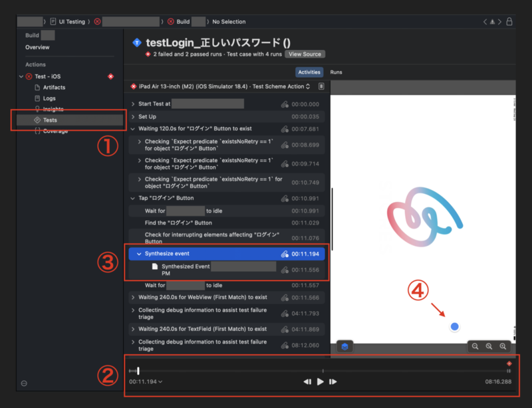
Task: Click the View Source button
Action: coord(305,54)
